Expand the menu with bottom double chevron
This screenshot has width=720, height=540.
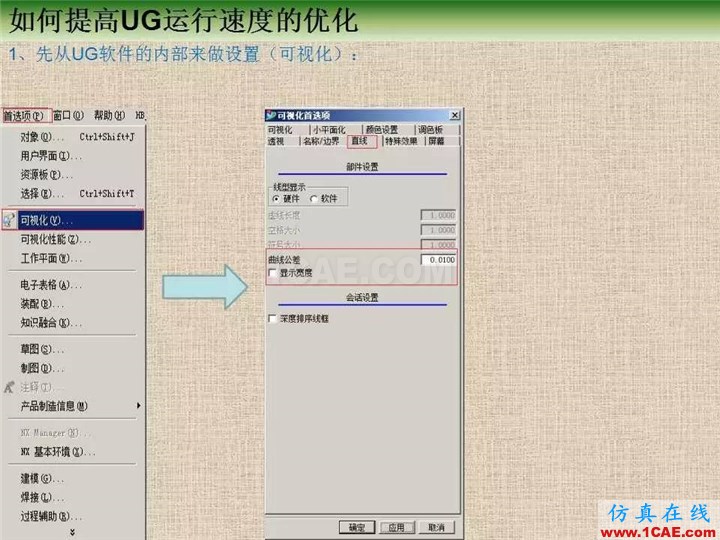tap(73, 532)
